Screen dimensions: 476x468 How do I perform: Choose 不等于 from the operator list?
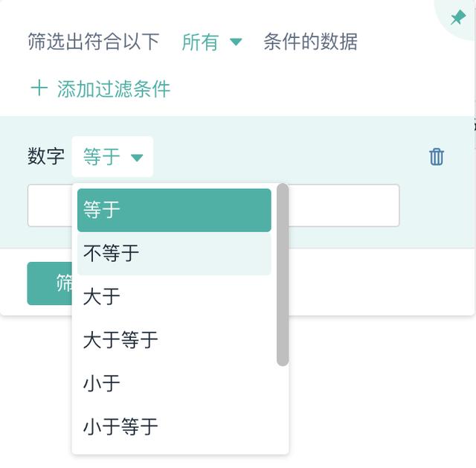pyautogui.click(x=174, y=254)
